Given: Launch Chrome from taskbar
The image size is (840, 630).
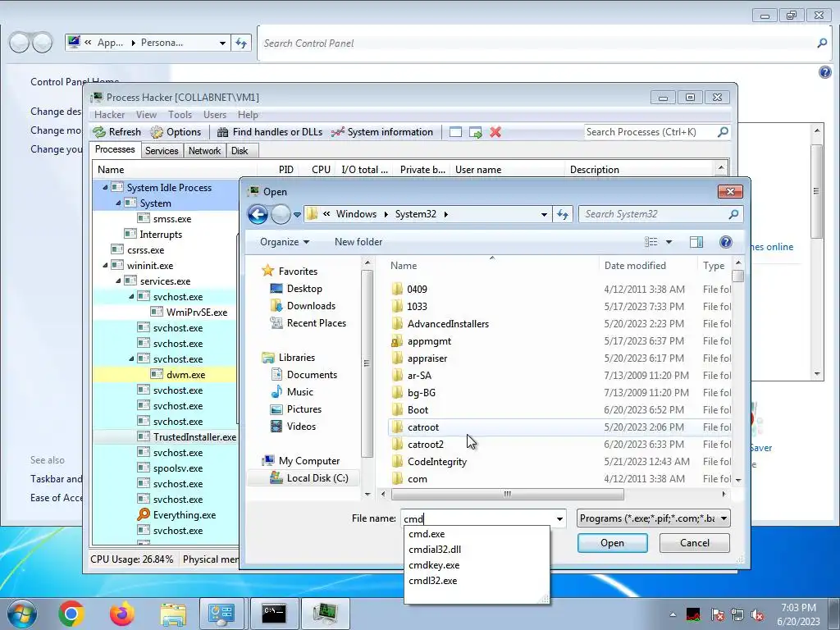Looking at the screenshot, I should click(71, 614).
